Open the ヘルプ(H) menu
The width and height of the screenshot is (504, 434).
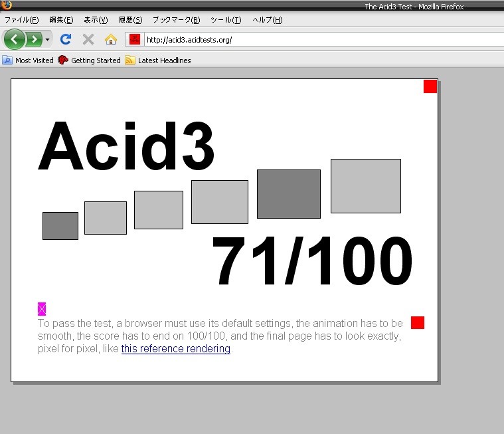point(268,20)
